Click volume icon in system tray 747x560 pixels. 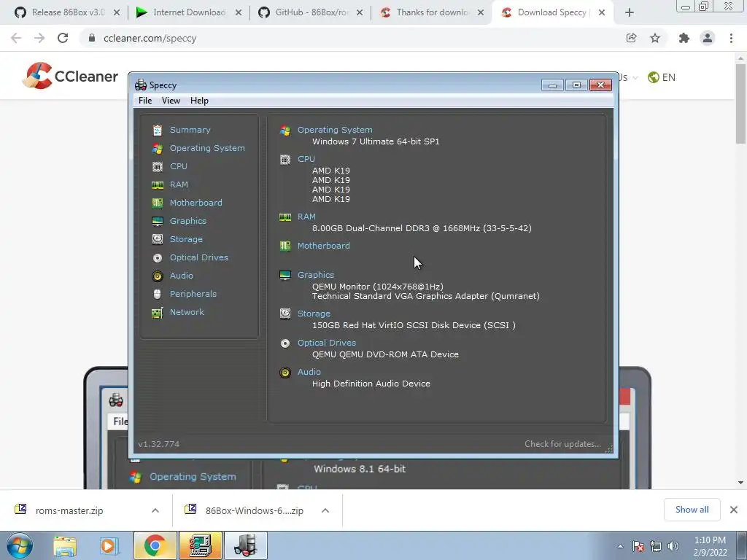(673, 546)
